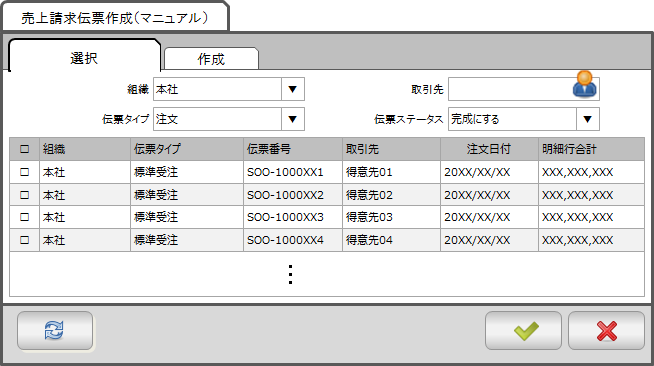Open the 伝票タイプ combo box showing 注文

(229, 119)
